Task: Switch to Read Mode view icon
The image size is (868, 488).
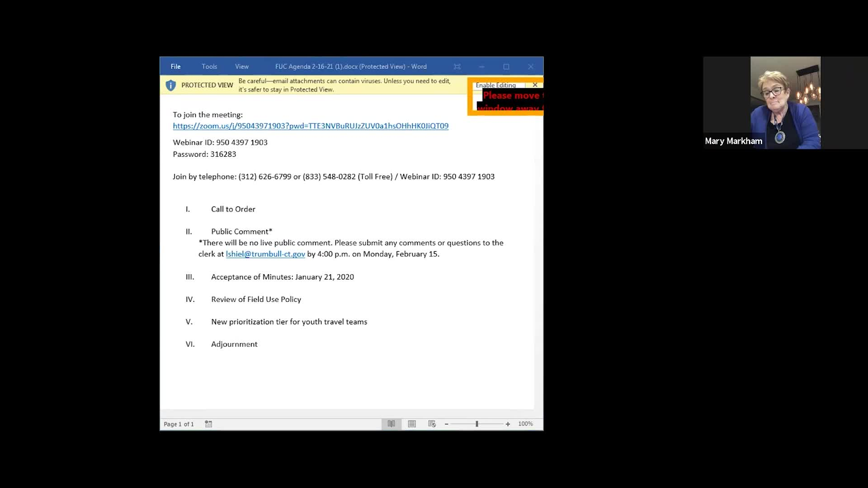Action: pyautogui.click(x=391, y=424)
